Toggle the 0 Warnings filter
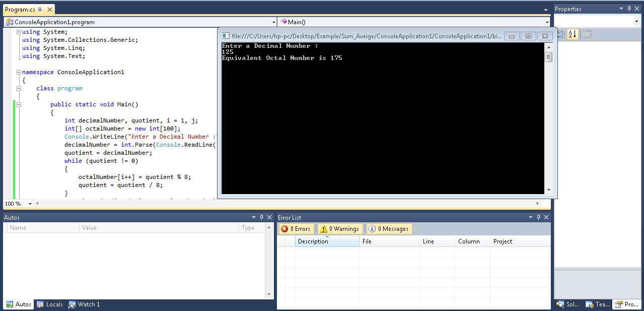This screenshot has width=644, height=311. [340, 229]
